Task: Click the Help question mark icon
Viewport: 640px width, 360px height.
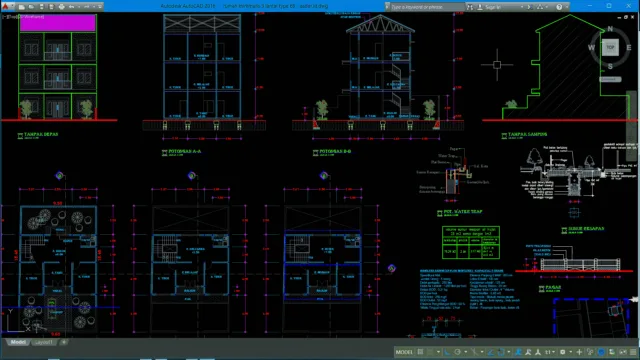Action: 559,7
